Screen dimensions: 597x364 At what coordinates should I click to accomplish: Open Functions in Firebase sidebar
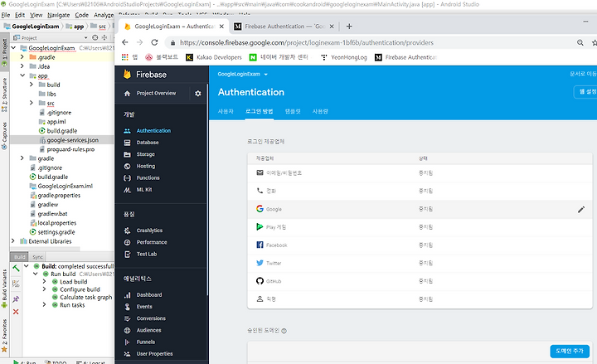(x=148, y=177)
